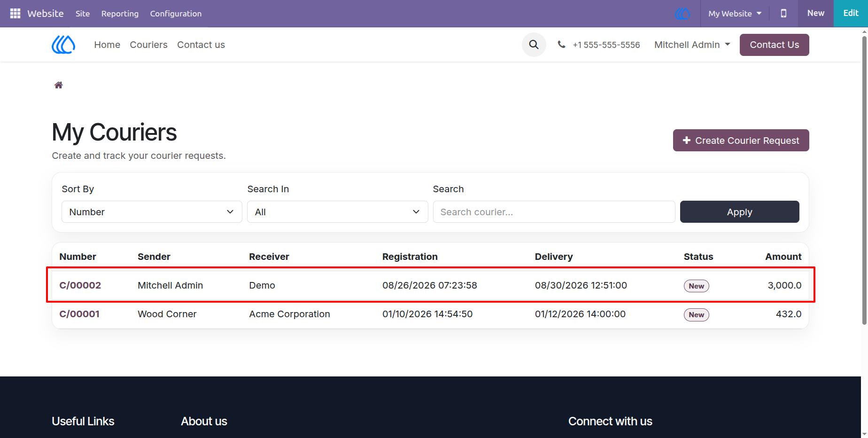
Task: Expand the My Website switcher
Action: click(x=735, y=14)
